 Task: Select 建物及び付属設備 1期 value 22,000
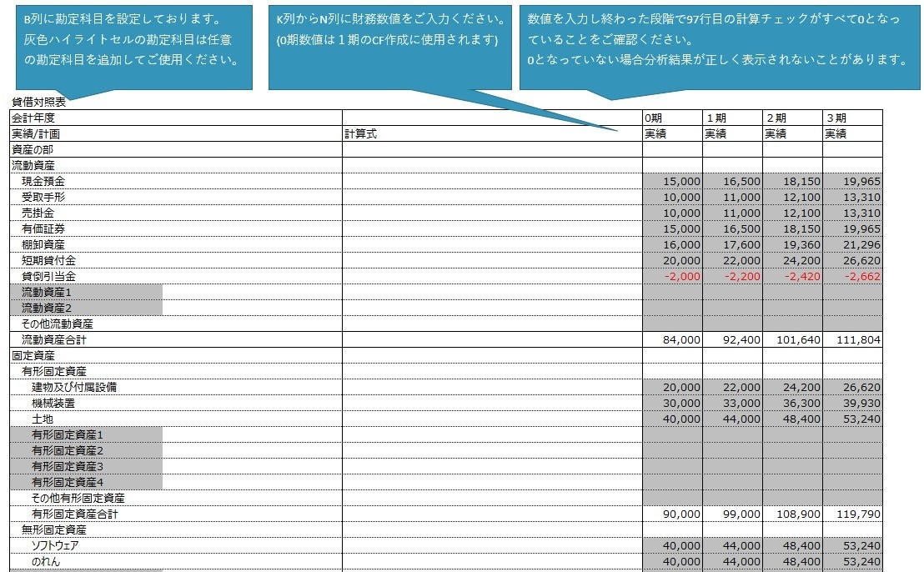click(x=732, y=388)
